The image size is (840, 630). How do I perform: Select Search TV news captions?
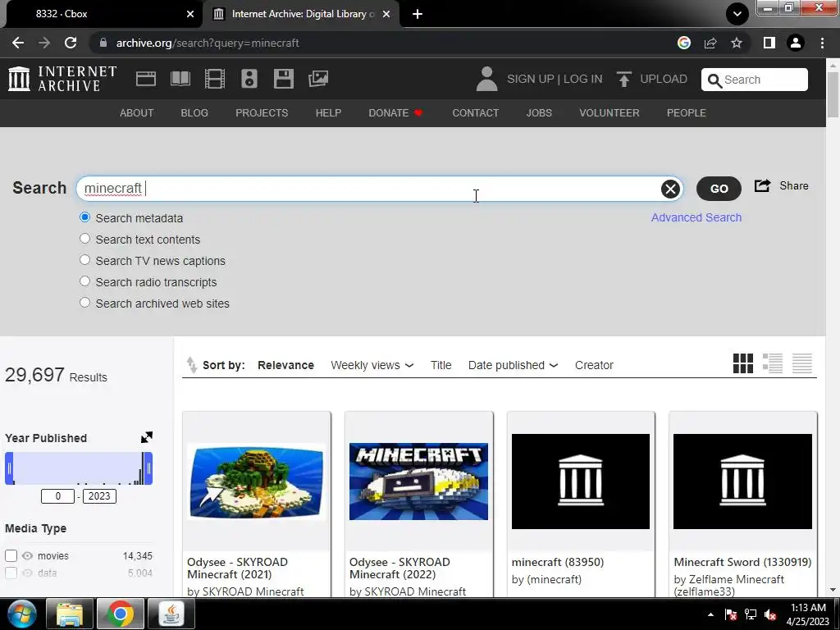[84, 260]
